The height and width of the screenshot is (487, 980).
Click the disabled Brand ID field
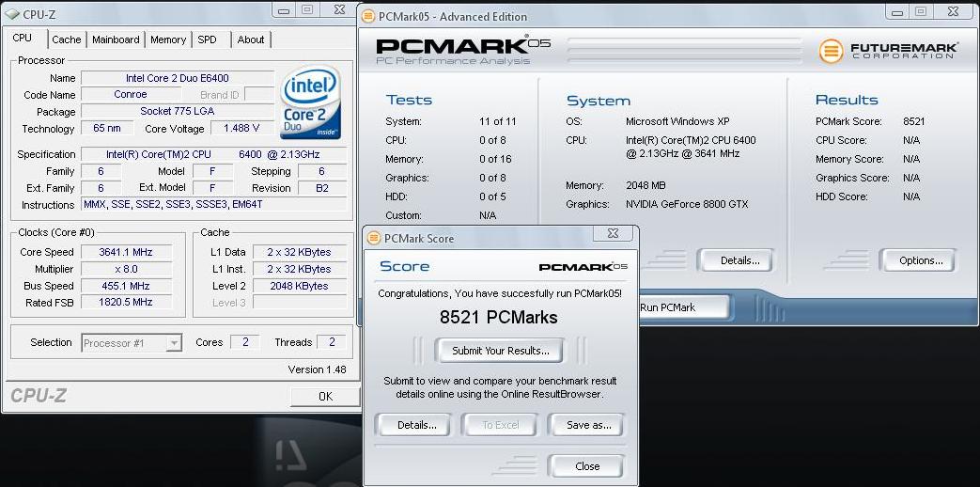point(259,94)
